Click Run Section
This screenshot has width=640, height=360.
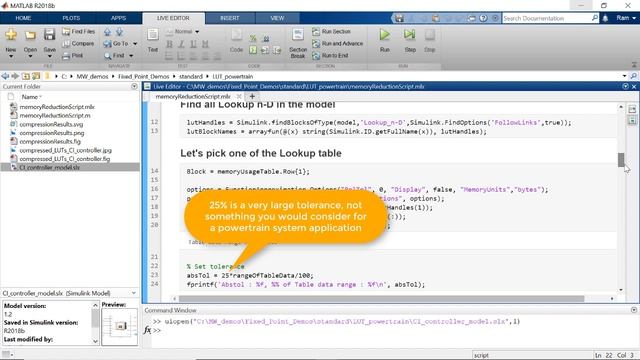click(x=331, y=31)
